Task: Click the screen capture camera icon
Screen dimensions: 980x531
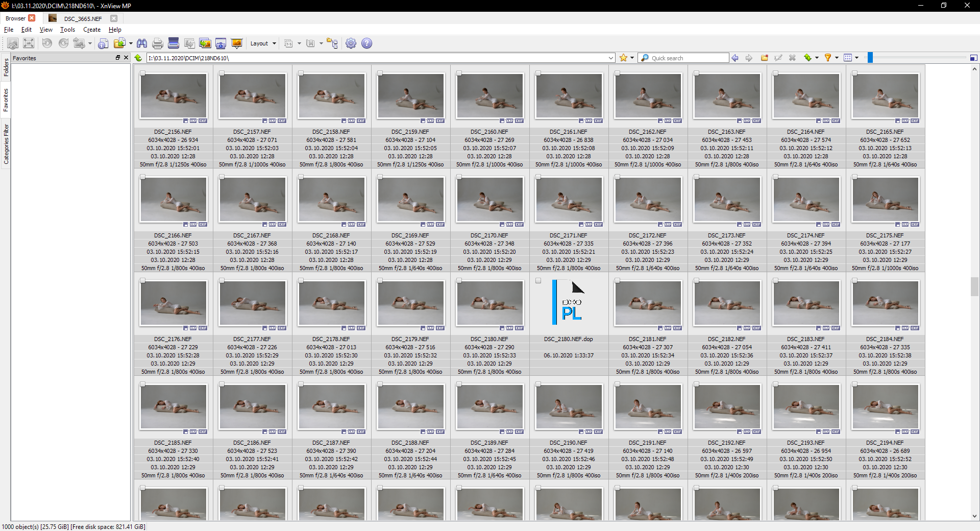Action: [220, 43]
